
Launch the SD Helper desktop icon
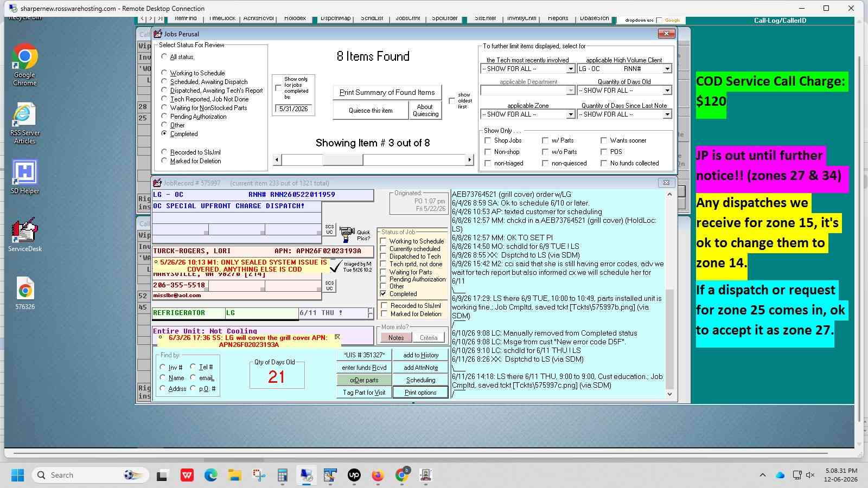tap(24, 177)
